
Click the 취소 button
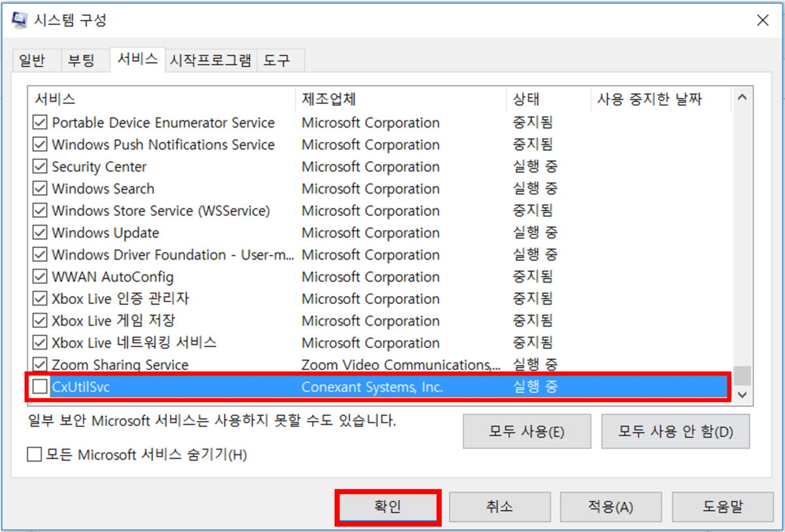tap(499, 507)
